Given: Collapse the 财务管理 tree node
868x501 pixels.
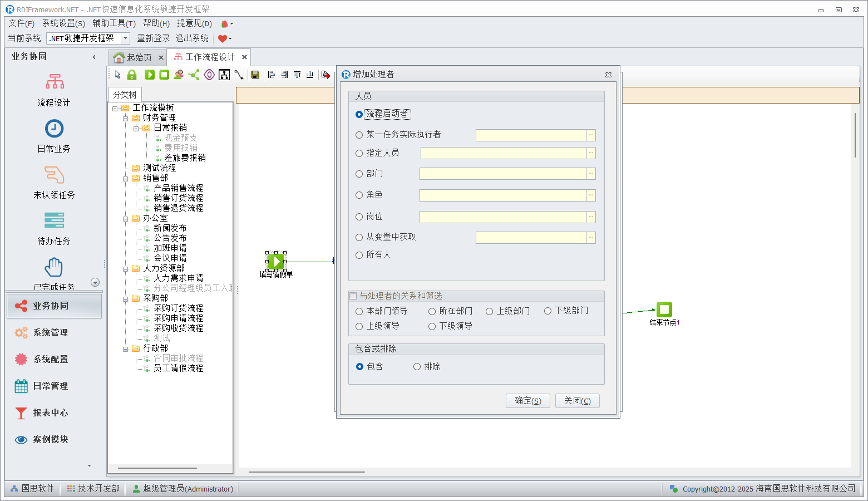Looking at the screenshot, I should pyautogui.click(x=126, y=118).
